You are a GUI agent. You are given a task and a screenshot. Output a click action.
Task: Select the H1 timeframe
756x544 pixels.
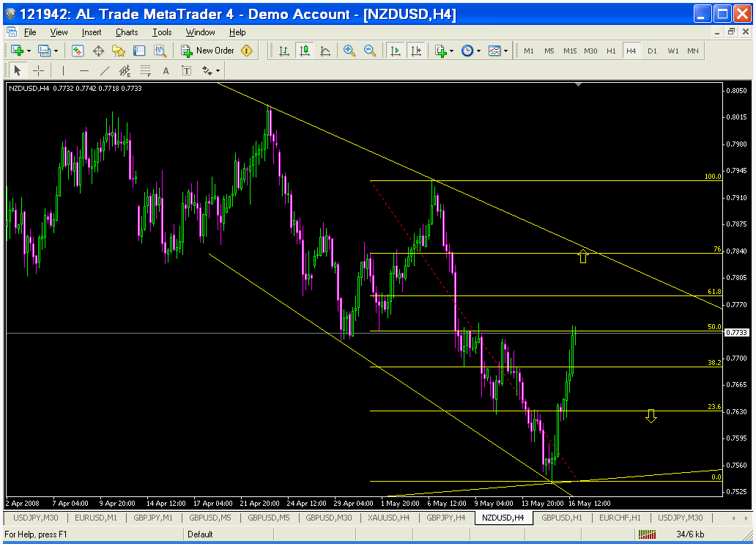pyautogui.click(x=612, y=51)
